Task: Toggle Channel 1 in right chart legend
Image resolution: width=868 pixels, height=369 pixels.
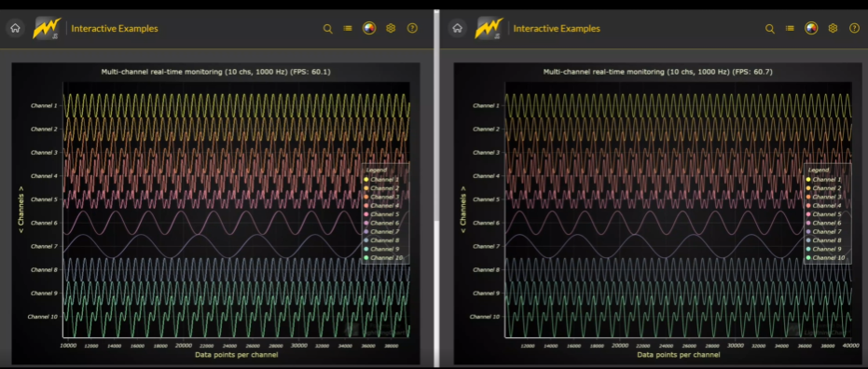Action: 824,179
